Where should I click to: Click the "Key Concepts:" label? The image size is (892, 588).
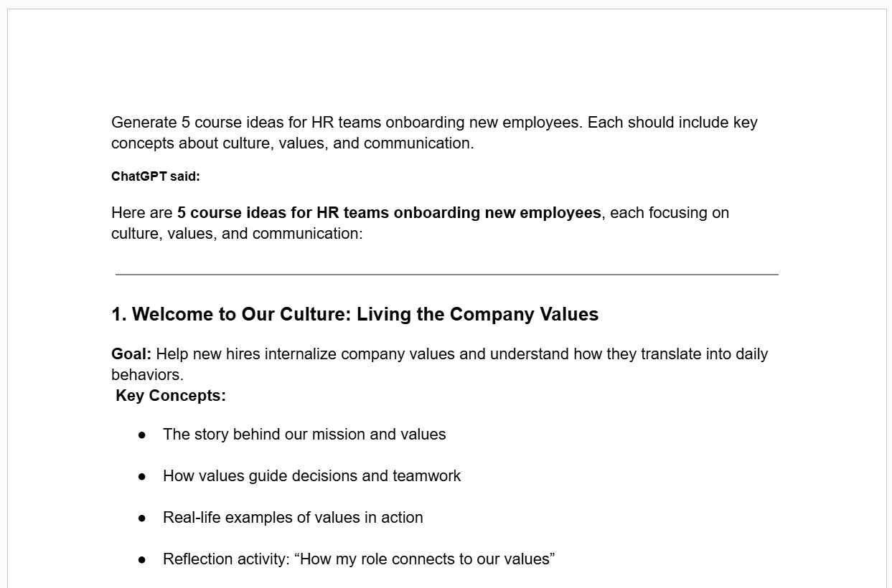[x=171, y=396]
